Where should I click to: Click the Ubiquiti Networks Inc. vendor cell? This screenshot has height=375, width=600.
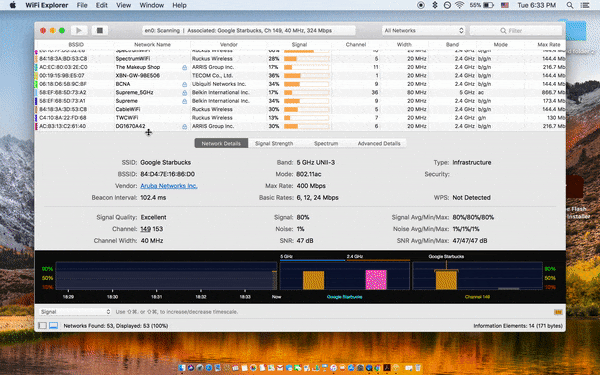[219, 84]
